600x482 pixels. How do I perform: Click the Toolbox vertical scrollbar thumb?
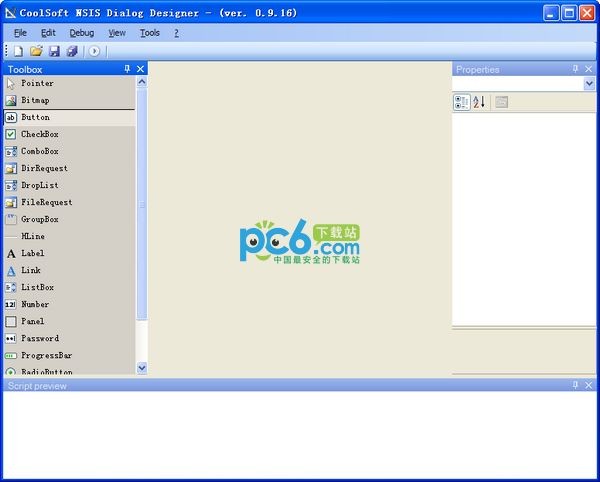pyautogui.click(x=142, y=204)
